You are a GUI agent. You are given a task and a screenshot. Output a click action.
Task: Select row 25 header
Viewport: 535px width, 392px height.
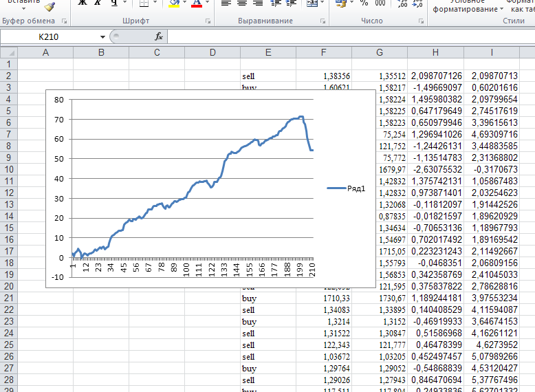point(9,345)
